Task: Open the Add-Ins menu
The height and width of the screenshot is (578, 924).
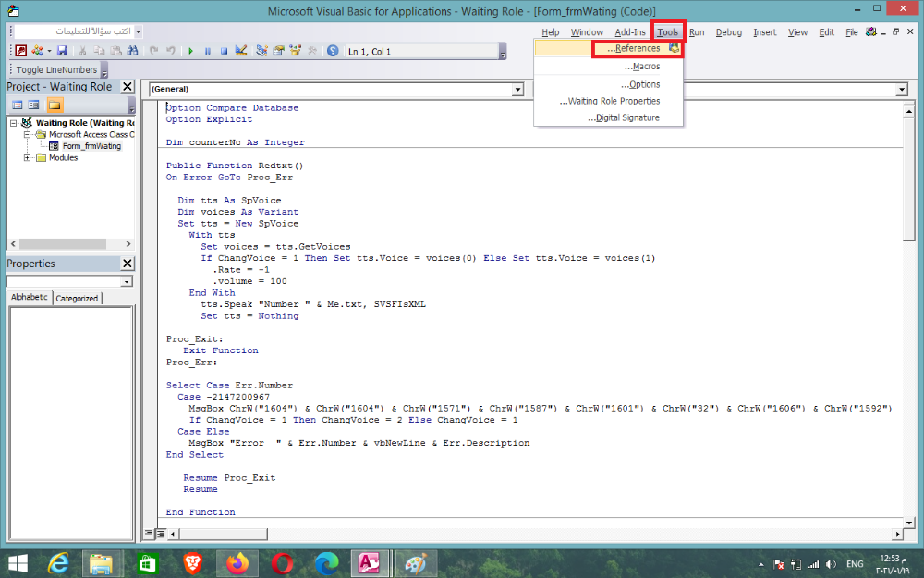Action: [630, 32]
